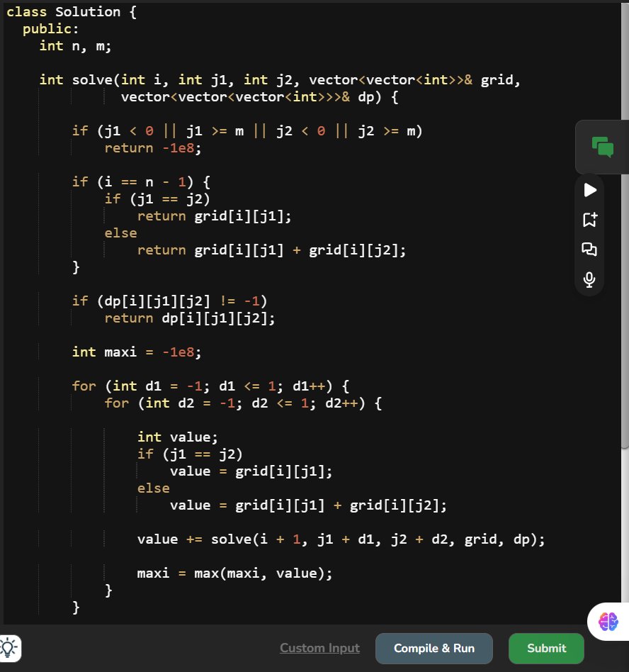629x672 pixels.
Task: Click the 'if (i == n - 1) {' line
Action: pos(141,181)
